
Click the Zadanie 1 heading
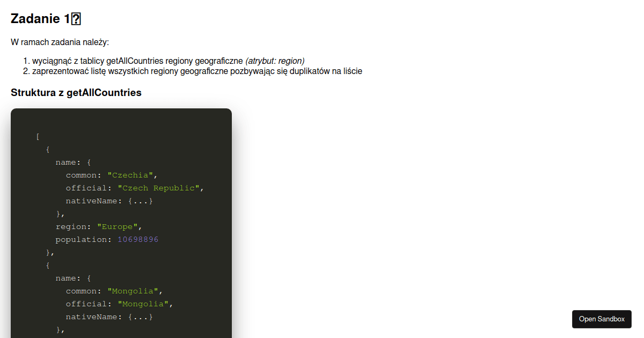tap(46, 19)
